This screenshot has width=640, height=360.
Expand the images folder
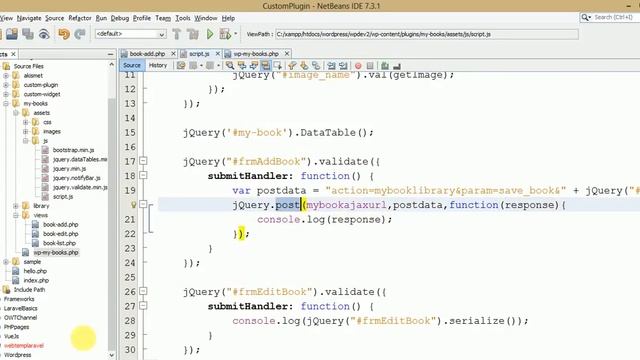26,131
